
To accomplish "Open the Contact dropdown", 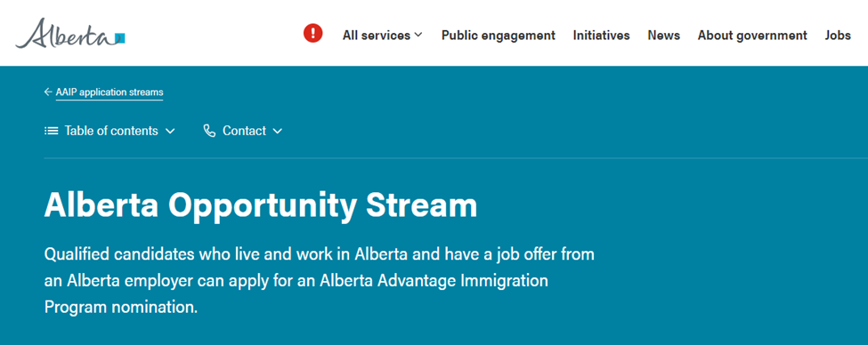I will (x=243, y=131).
